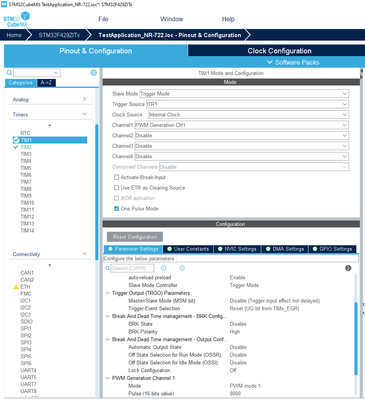
Task: Click the PWM mode 1 value
Action: pyautogui.click(x=245, y=386)
